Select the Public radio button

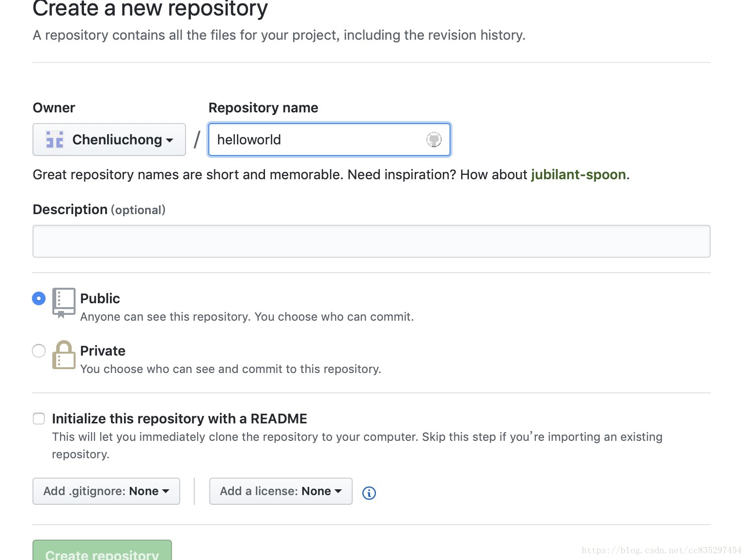click(39, 298)
